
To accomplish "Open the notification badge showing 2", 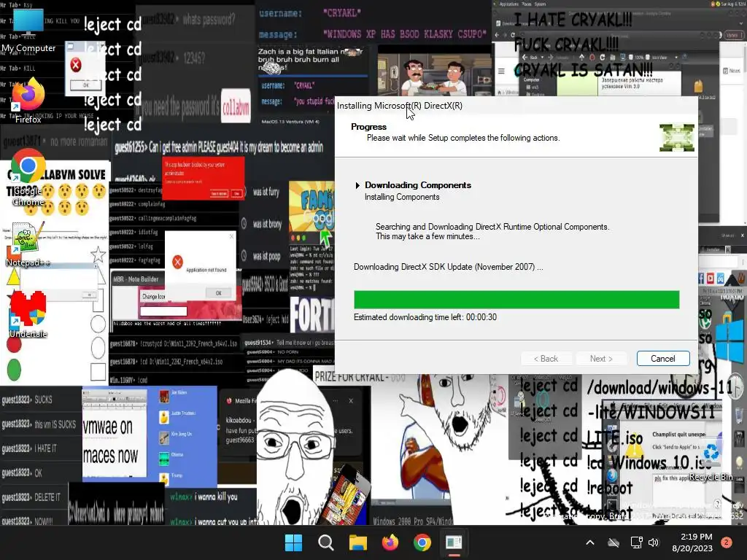I will (x=727, y=542).
